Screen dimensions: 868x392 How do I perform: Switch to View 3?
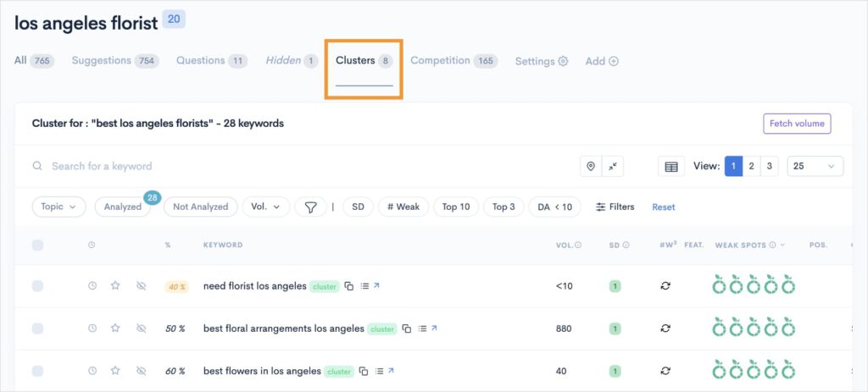click(x=769, y=166)
